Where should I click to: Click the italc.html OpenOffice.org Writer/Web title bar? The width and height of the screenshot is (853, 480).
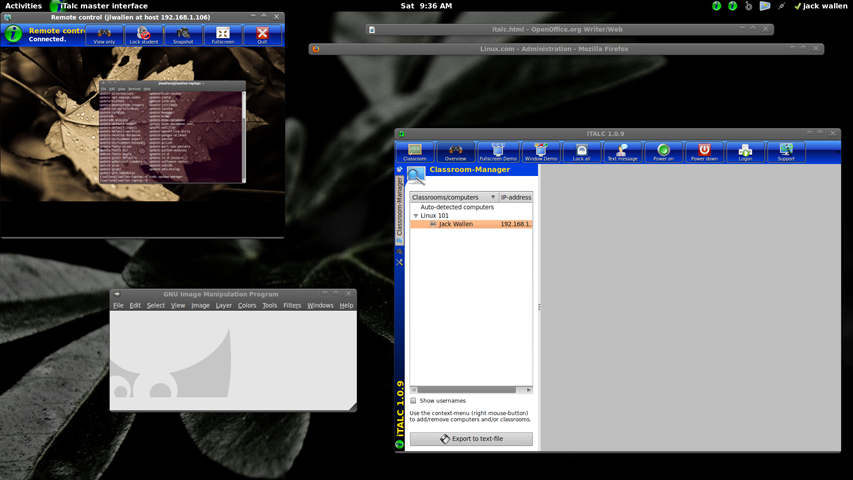(569, 29)
